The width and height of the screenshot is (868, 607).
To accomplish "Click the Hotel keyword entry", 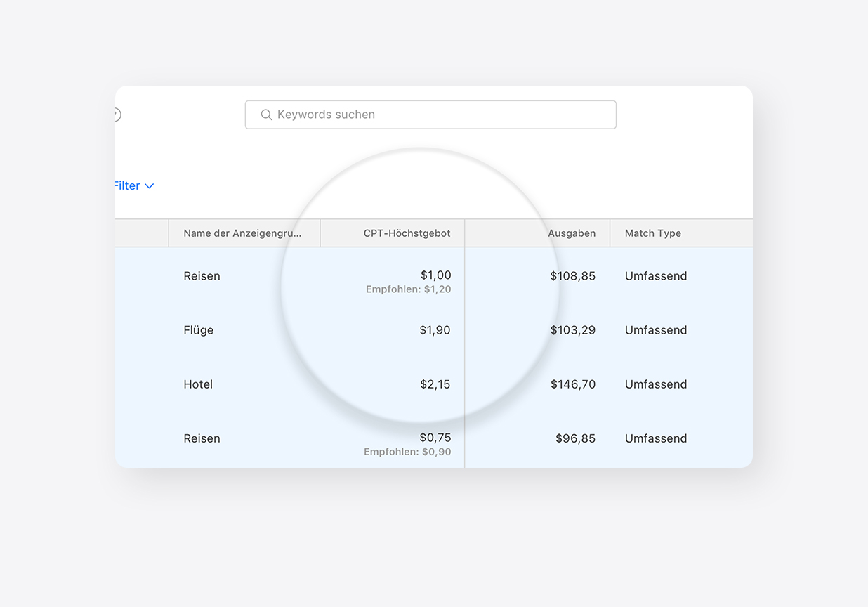I will pos(197,384).
